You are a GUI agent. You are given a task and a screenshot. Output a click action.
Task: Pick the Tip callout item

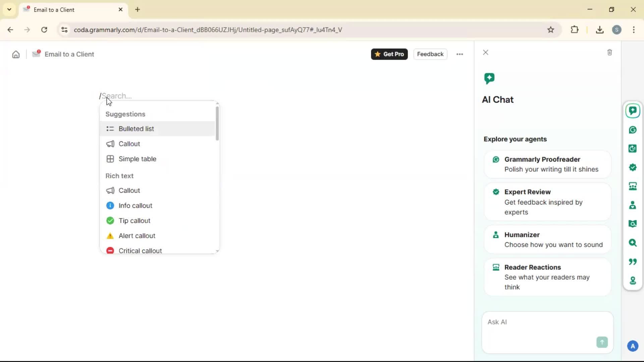(x=134, y=221)
